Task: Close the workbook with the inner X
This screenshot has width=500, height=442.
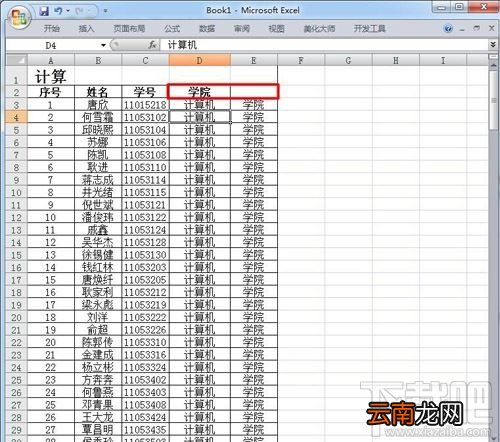Action: [491, 29]
